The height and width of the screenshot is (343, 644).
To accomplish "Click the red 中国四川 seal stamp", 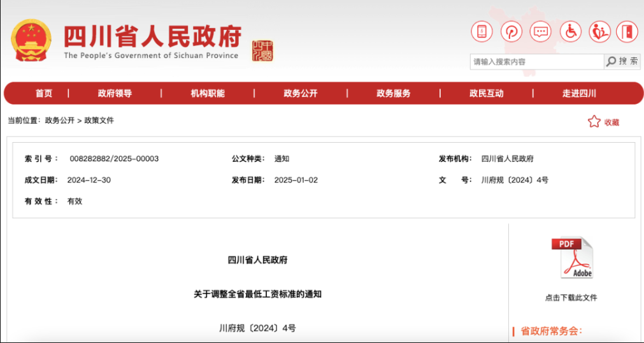I will point(262,51).
